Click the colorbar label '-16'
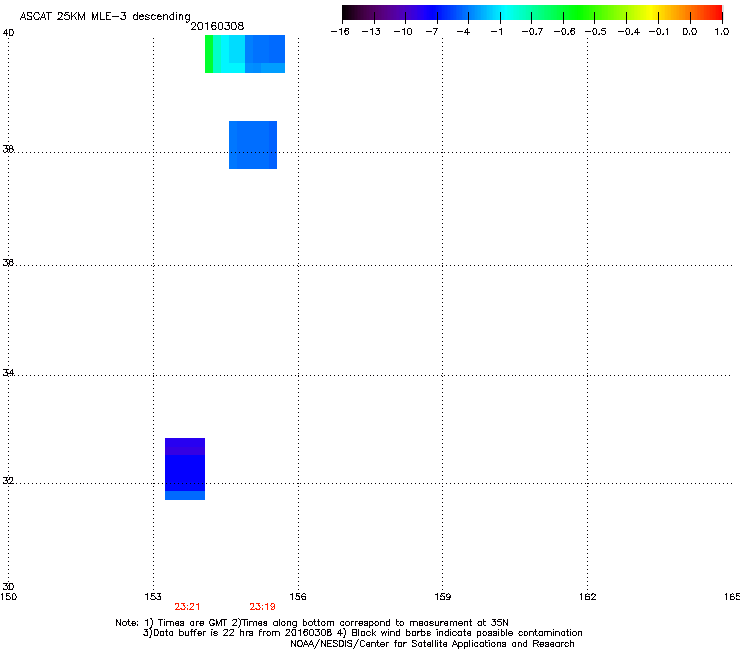 pos(340,32)
